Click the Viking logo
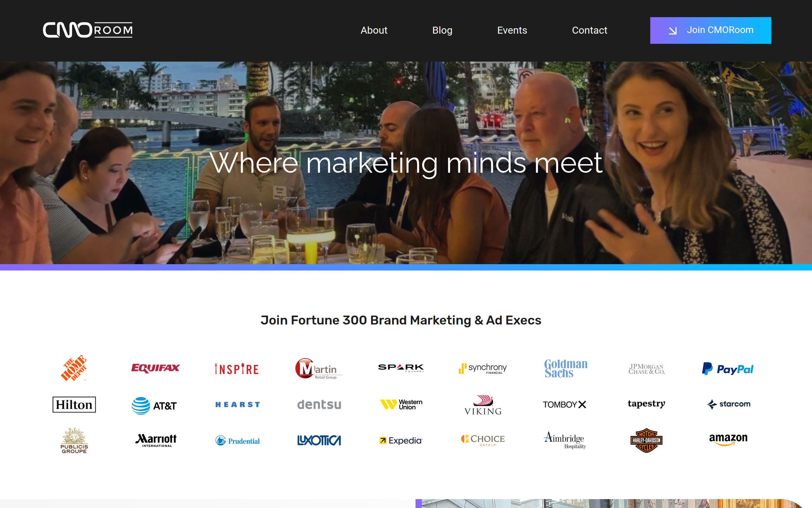The width and height of the screenshot is (812, 508). click(483, 405)
